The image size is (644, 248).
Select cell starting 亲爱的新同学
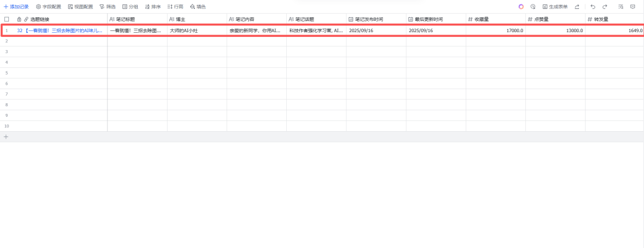(256, 30)
